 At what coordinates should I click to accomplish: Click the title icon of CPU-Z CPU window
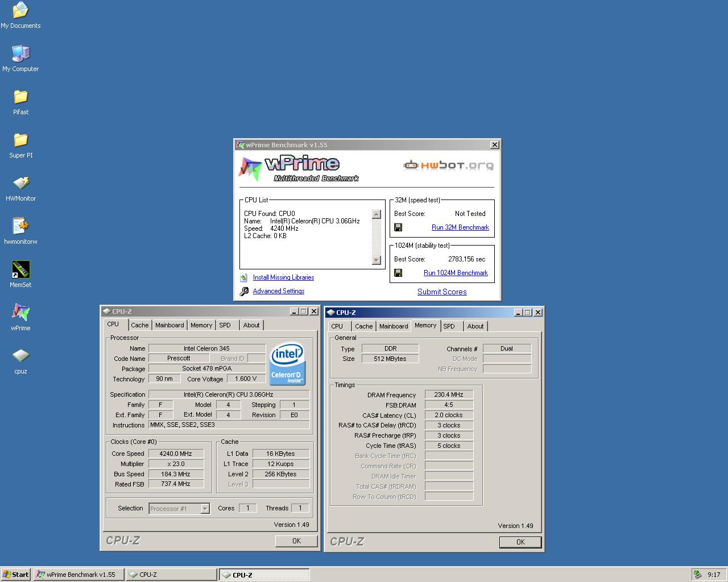pos(106,311)
